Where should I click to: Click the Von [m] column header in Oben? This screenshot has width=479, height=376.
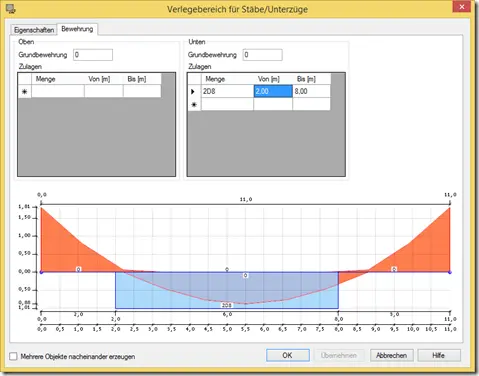[x=99, y=79]
